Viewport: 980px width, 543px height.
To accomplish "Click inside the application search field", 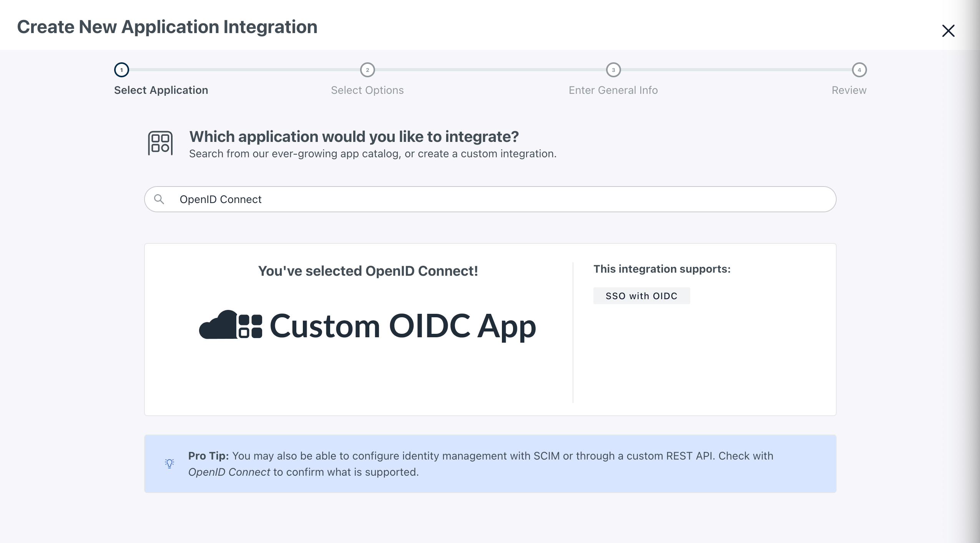I will pyautogui.click(x=346, y=199).
